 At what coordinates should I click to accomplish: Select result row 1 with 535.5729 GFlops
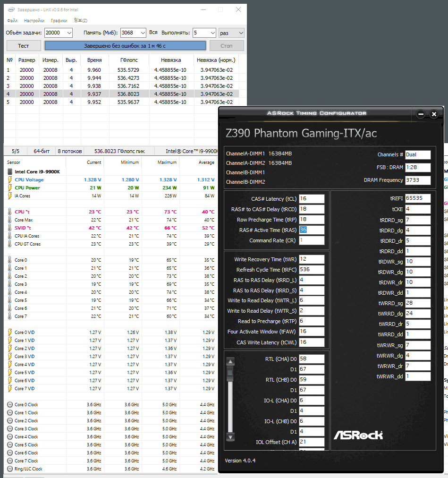click(121, 70)
